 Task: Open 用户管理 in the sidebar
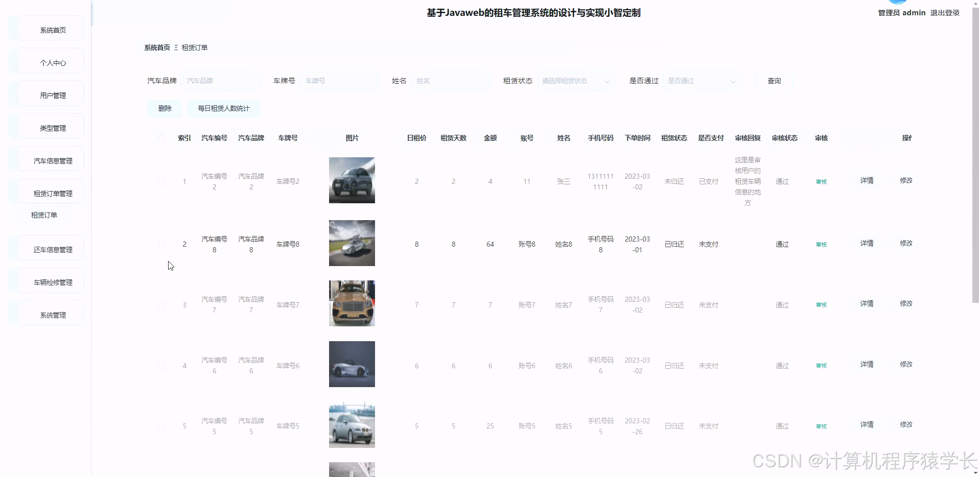(53, 93)
